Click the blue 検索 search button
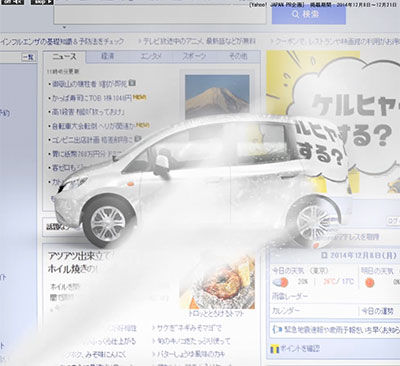 [309, 15]
